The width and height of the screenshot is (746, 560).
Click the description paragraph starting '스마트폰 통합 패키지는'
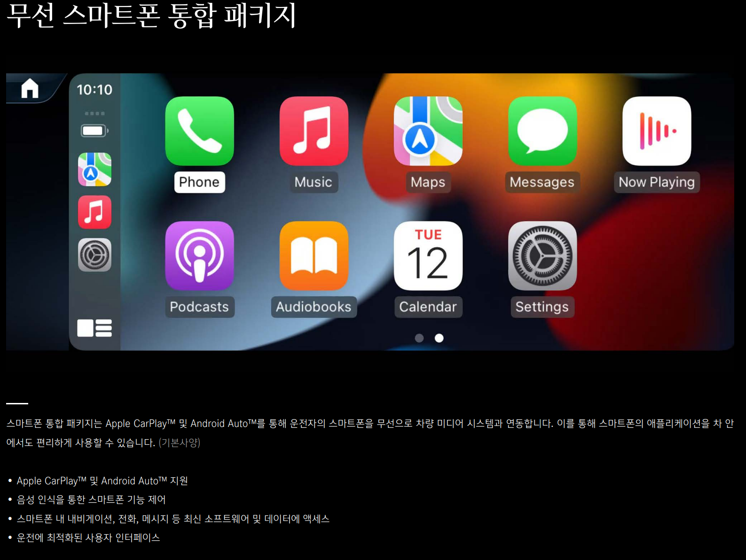pyautogui.click(x=370, y=433)
